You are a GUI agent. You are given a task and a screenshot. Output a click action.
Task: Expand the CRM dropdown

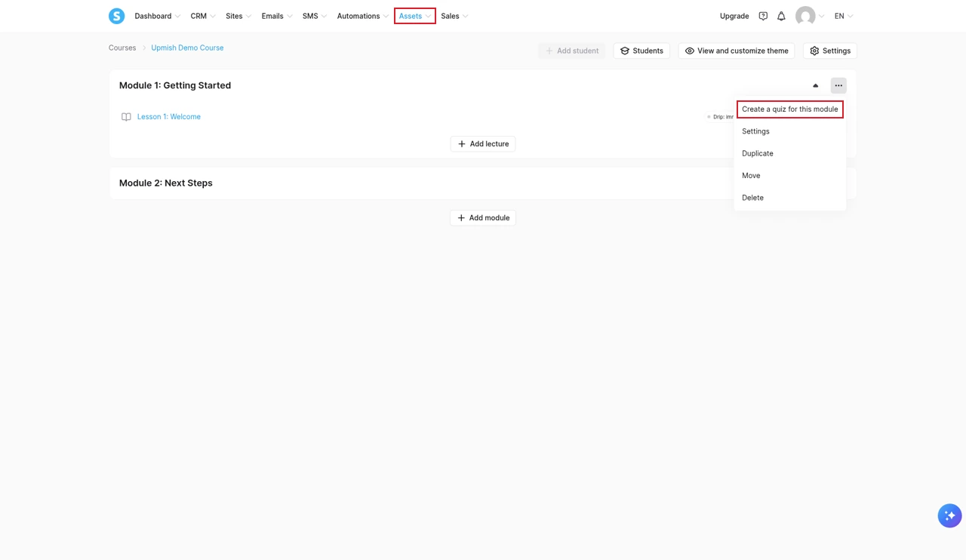pos(202,16)
